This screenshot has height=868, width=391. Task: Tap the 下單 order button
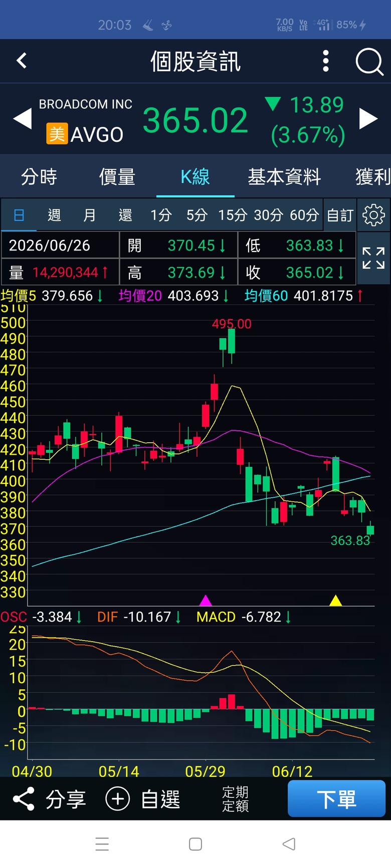pos(336,799)
